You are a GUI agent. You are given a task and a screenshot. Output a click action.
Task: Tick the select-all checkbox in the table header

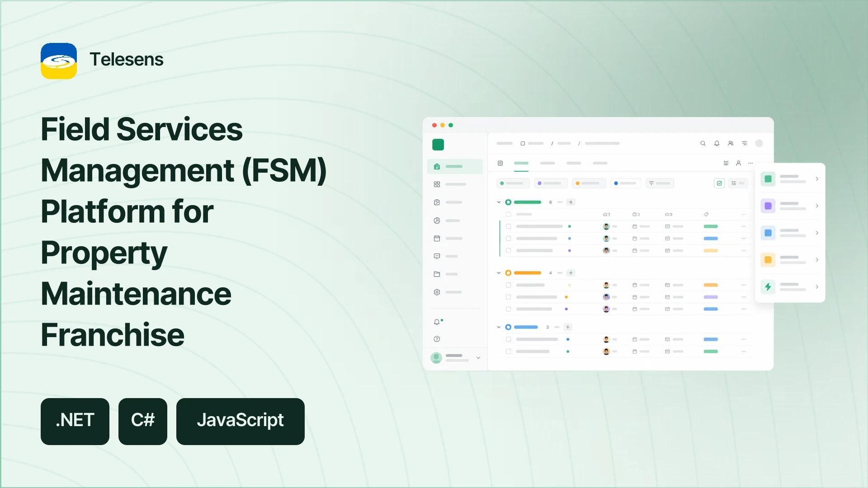[508, 214]
